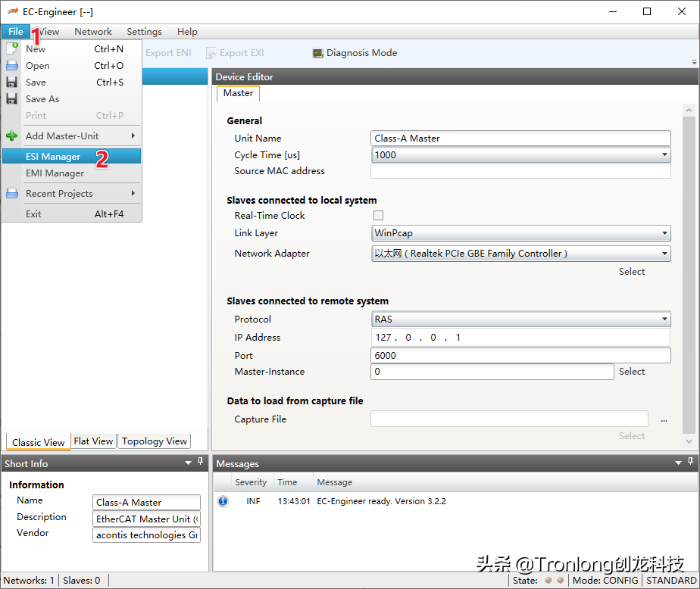Pin the Messages panel with the pin icon
Viewport: 700px width, 589px height.
(x=690, y=463)
